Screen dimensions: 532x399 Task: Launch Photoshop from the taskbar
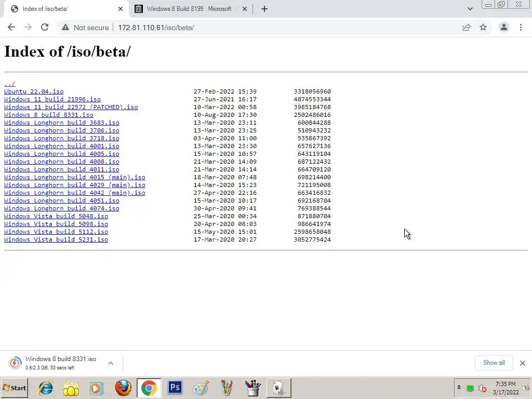pyautogui.click(x=175, y=388)
